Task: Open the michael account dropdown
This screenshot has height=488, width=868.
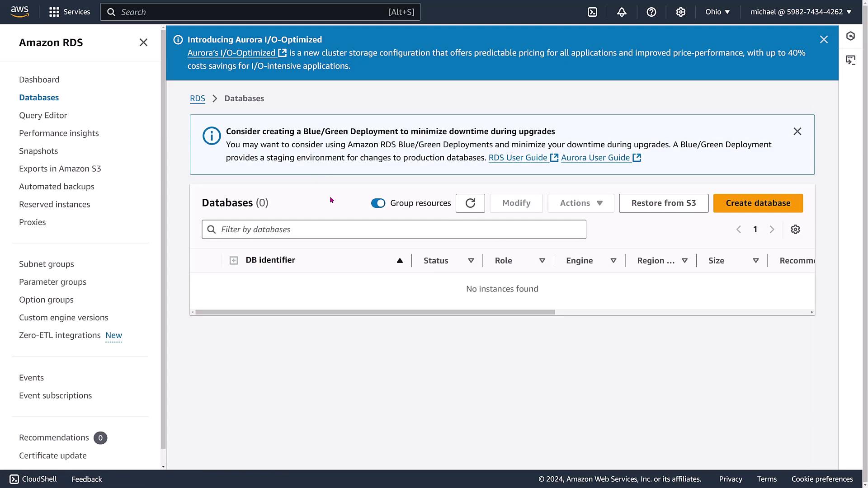Action: 801,12
